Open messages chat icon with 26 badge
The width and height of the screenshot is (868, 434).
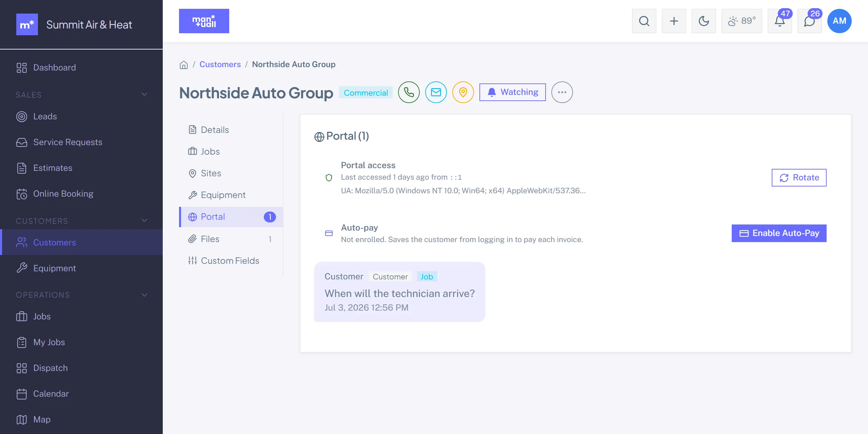[809, 21]
